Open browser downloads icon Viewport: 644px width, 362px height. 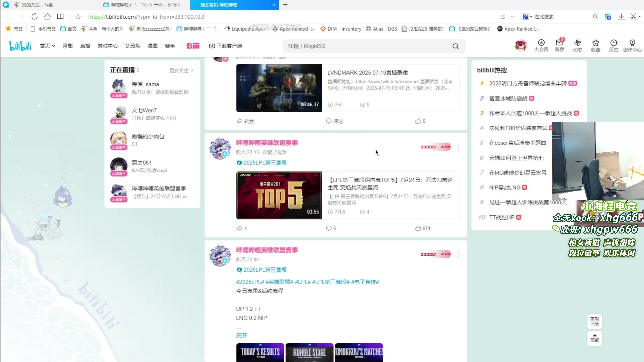tap(621, 17)
